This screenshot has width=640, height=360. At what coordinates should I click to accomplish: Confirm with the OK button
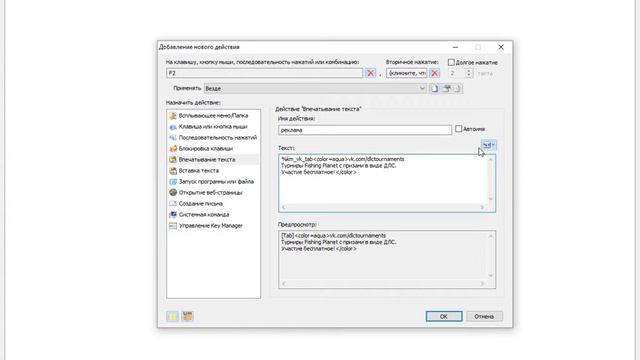[x=444, y=316]
